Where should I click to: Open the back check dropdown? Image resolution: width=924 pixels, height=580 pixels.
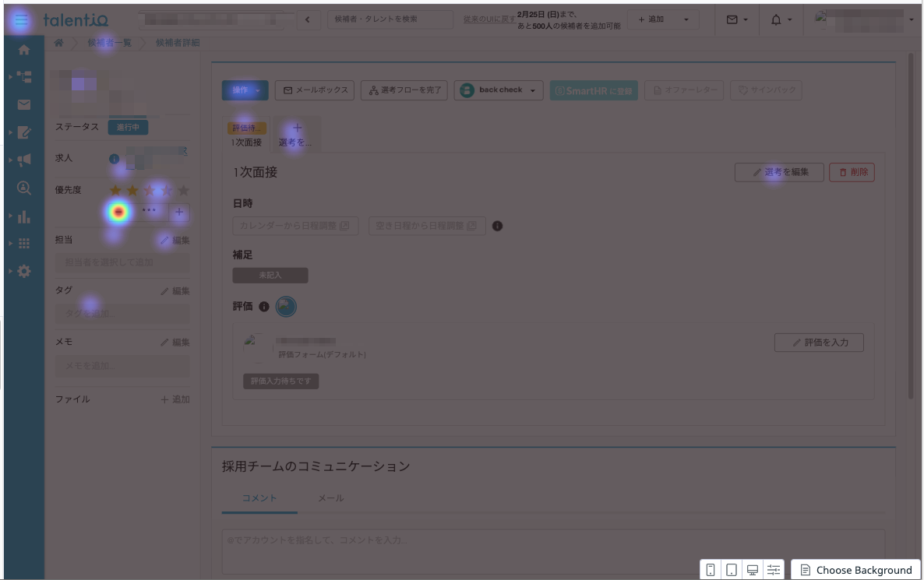tap(499, 90)
